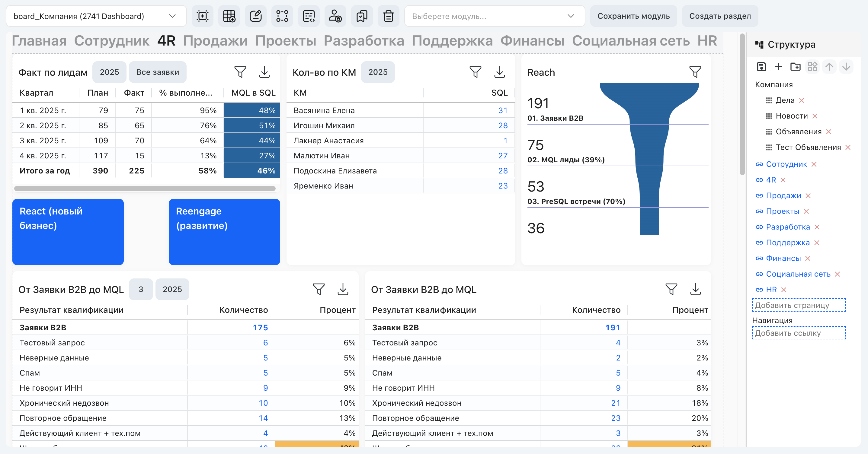This screenshot has width=868, height=454.
Task: Click the add widget frame icon in toolbar
Action: tap(203, 16)
